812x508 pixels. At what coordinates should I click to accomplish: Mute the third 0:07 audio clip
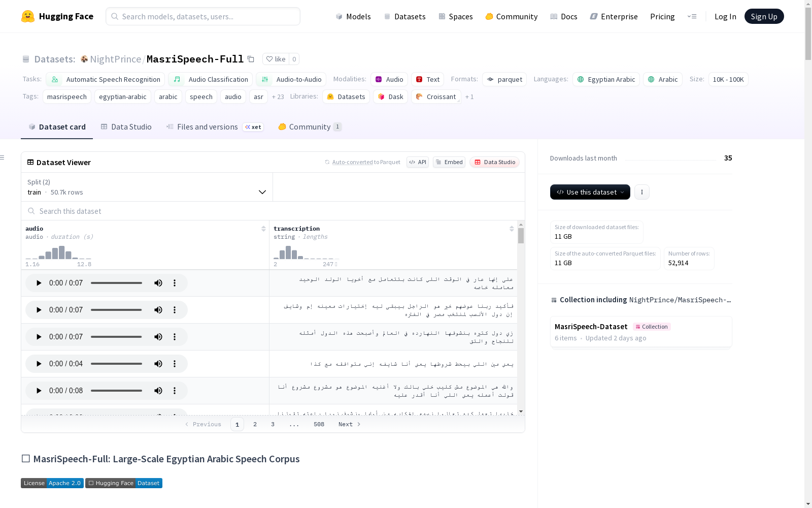click(x=158, y=337)
